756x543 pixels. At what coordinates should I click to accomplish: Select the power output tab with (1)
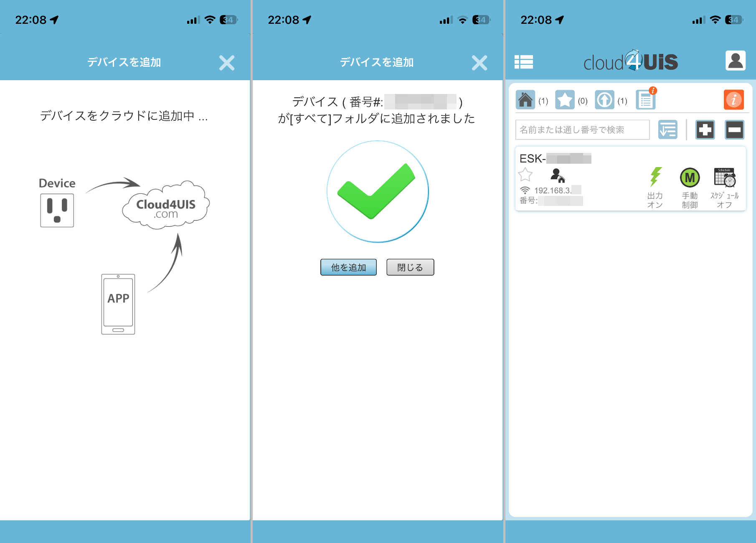click(x=604, y=100)
